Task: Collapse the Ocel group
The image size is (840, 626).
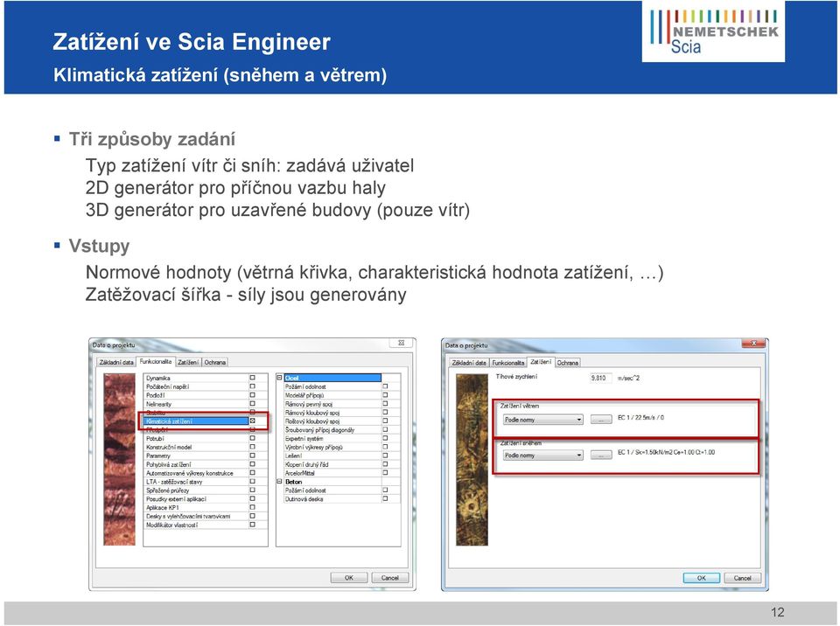Action: pos(280,378)
